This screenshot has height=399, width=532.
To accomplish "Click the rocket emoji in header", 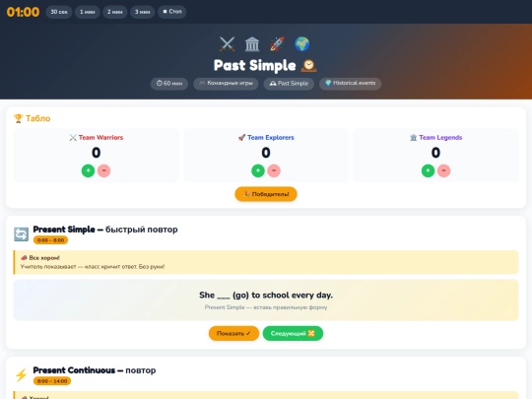I will click(277, 44).
